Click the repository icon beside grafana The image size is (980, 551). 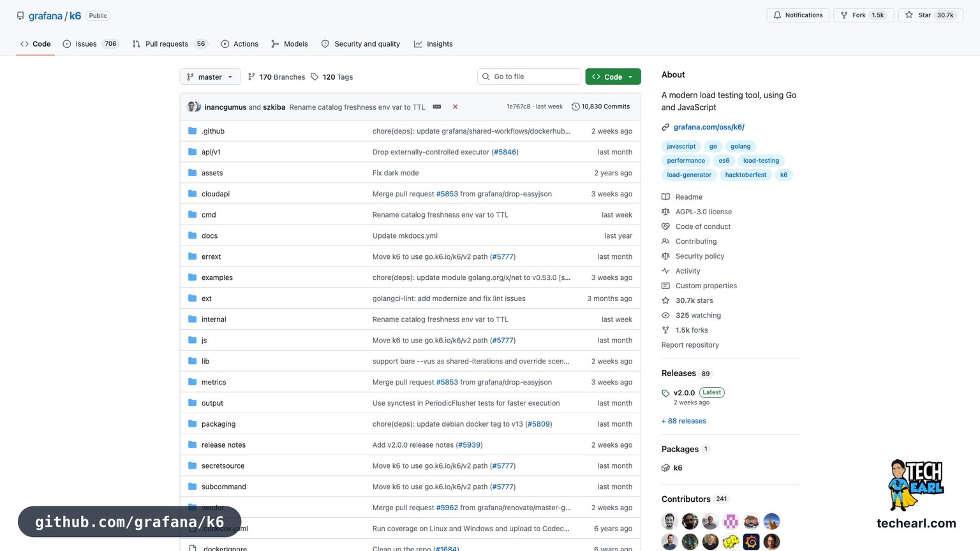coord(20,16)
